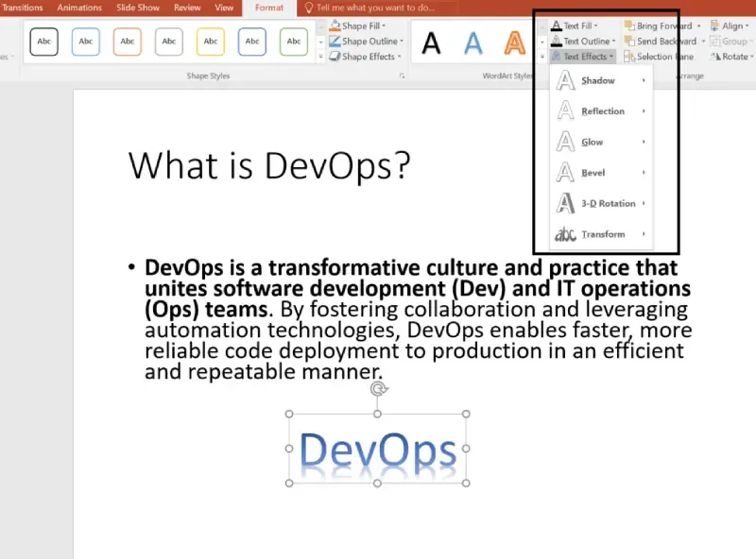
Task: Expand the Shape Effects dropdown
Action: (x=365, y=57)
